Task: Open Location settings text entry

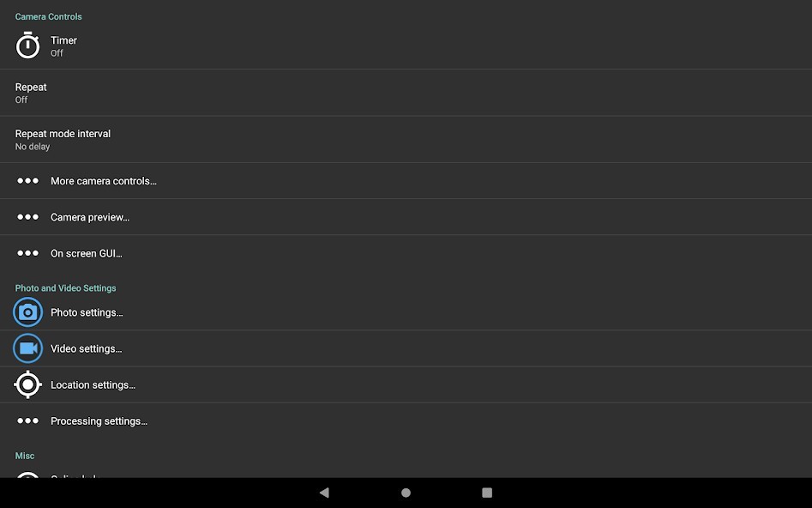Action: click(93, 385)
